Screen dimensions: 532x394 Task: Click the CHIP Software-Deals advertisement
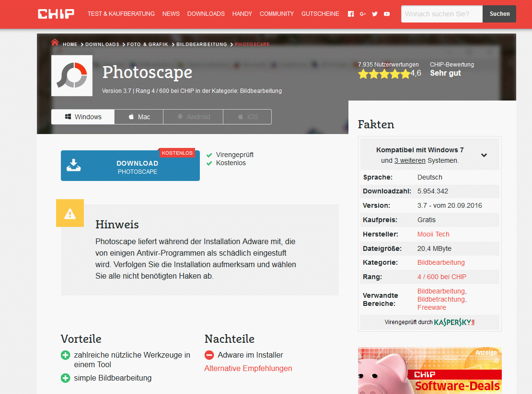coord(430,371)
